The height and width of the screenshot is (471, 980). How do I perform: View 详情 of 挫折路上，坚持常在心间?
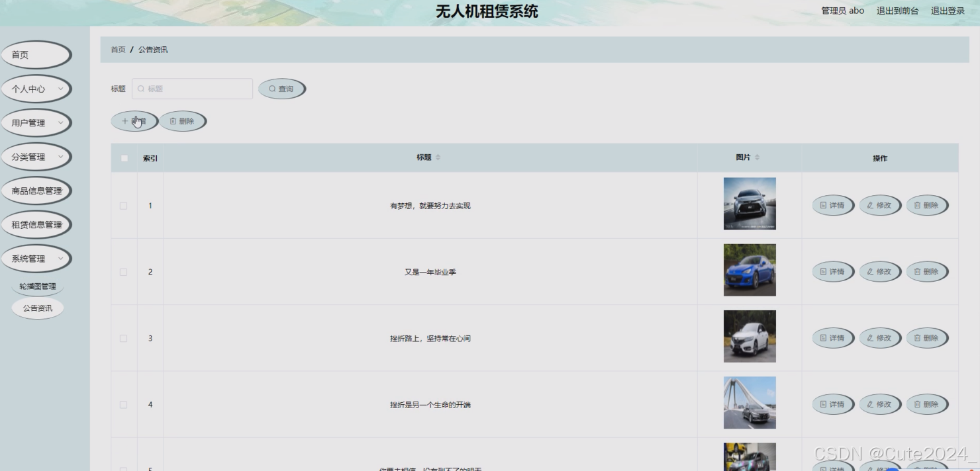(x=833, y=337)
